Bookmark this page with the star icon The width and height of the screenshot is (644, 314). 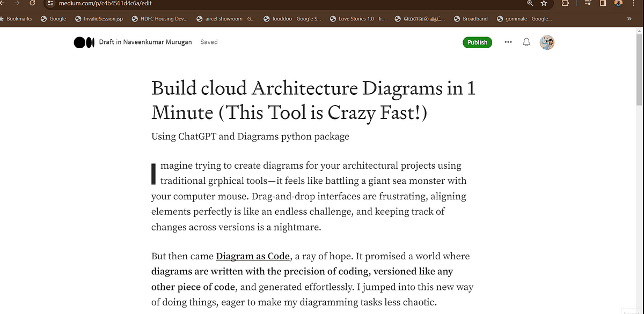point(544,3)
